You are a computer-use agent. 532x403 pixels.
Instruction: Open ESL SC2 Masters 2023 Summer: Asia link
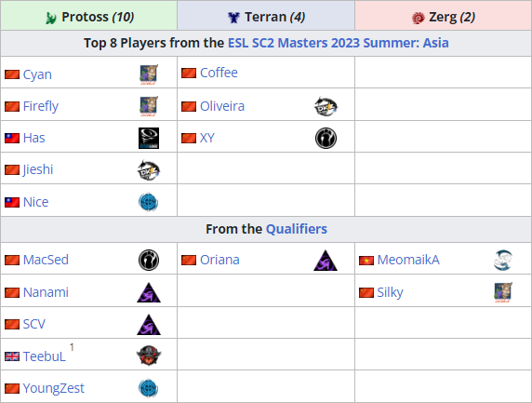pos(339,43)
